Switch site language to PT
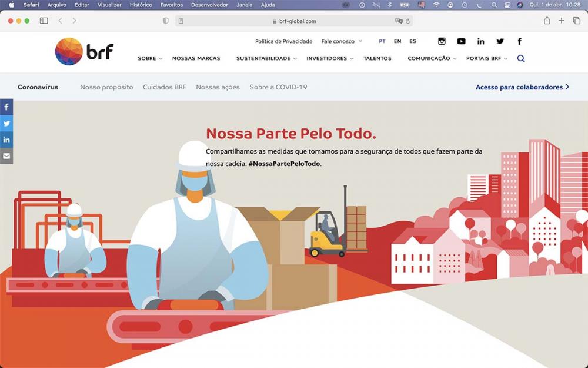The height and width of the screenshot is (368, 588). (x=382, y=41)
